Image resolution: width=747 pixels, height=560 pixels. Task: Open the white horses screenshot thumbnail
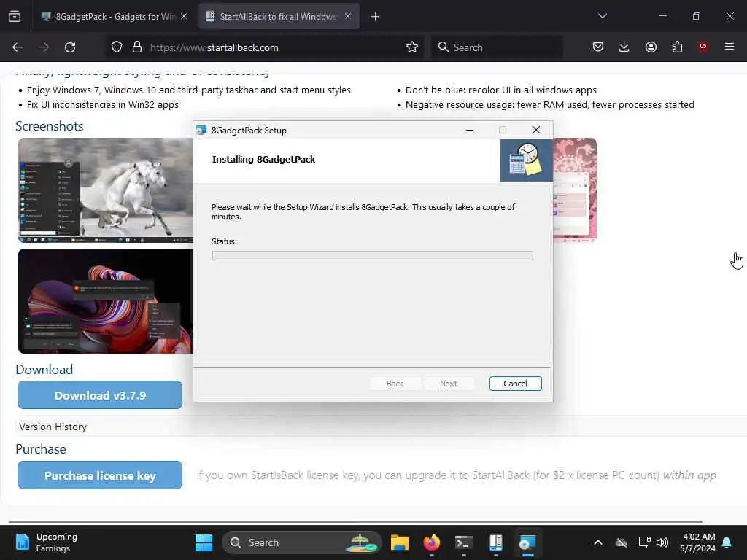106,190
